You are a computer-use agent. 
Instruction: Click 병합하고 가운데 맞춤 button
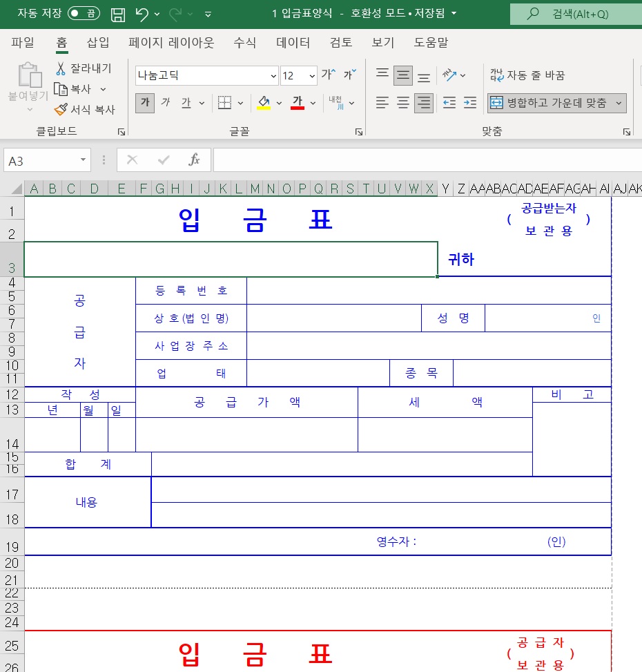click(549, 103)
